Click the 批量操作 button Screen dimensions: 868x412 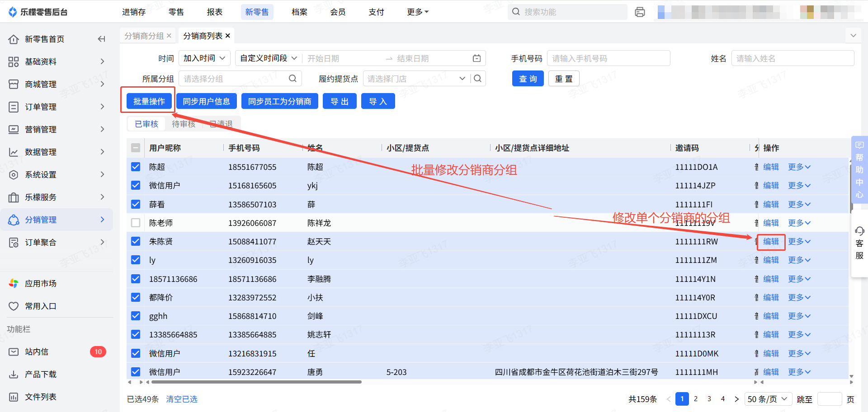click(149, 102)
